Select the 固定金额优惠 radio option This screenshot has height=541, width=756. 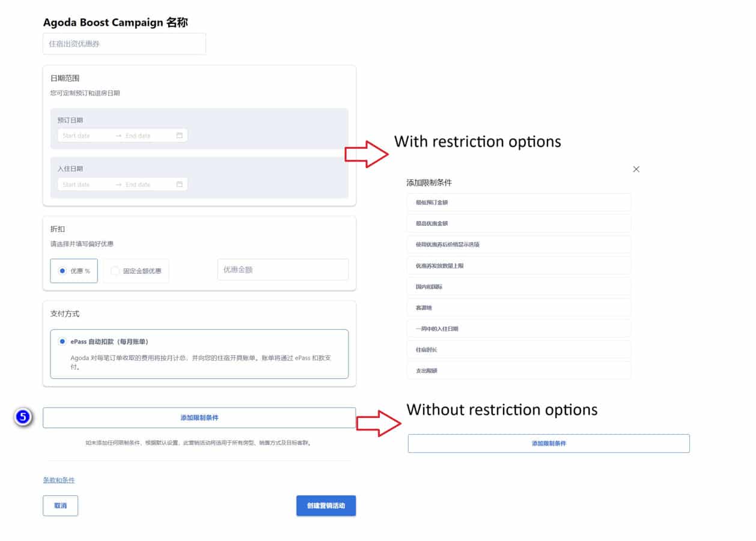point(136,271)
